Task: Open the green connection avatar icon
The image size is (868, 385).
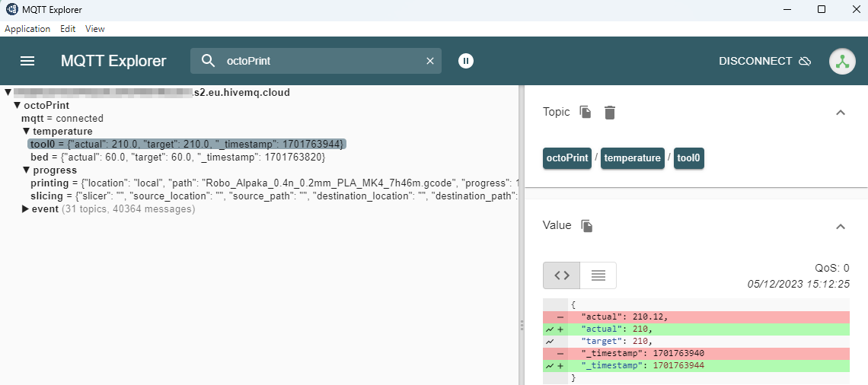Action: [843, 62]
